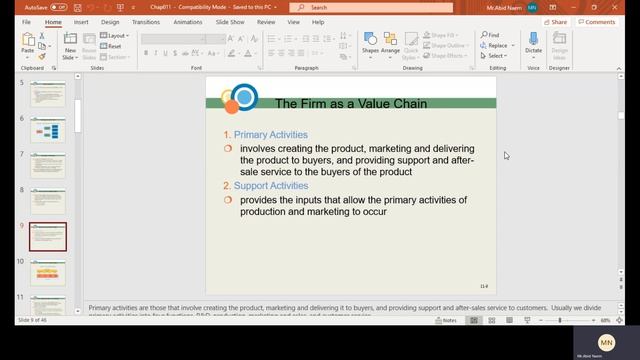Image resolution: width=640 pixels, height=360 pixels.
Task: Click the Bold formatting button
Action: pos(146,53)
